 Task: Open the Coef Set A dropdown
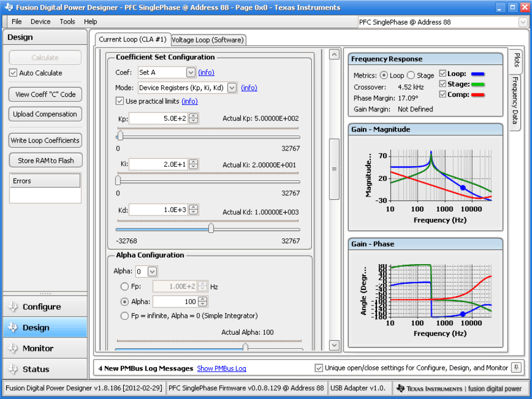tap(190, 72)
